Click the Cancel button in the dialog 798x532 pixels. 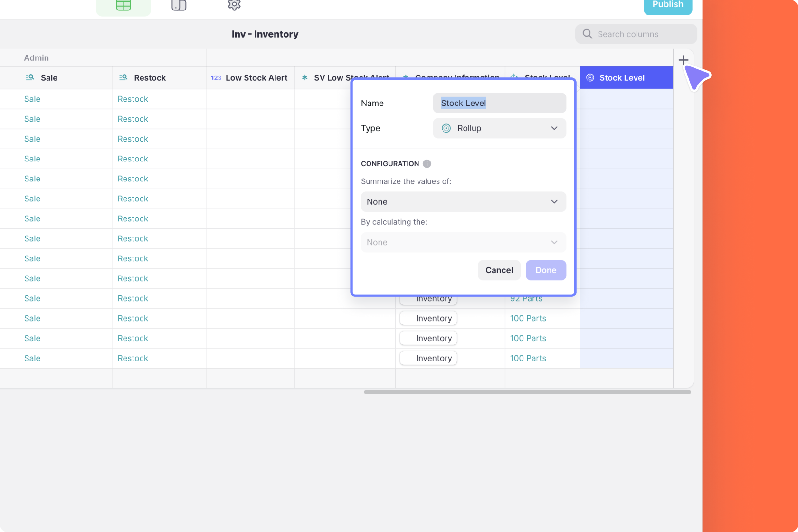click(x=499, y=270)
